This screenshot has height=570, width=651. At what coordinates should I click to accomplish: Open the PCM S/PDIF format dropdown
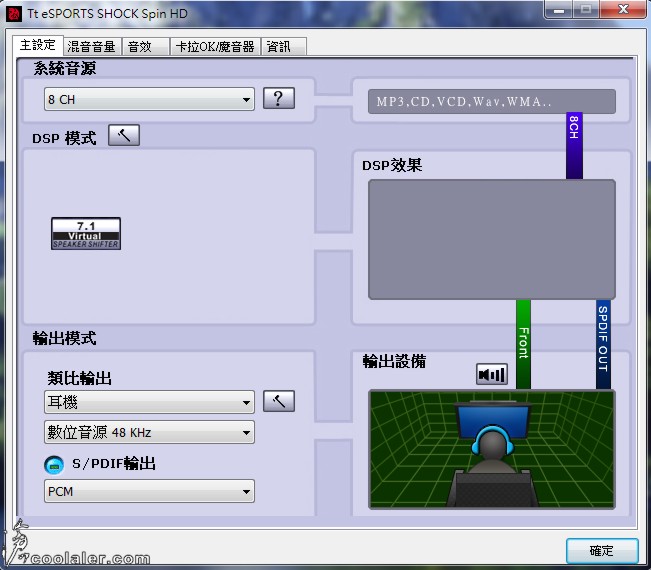coord(149,491)
